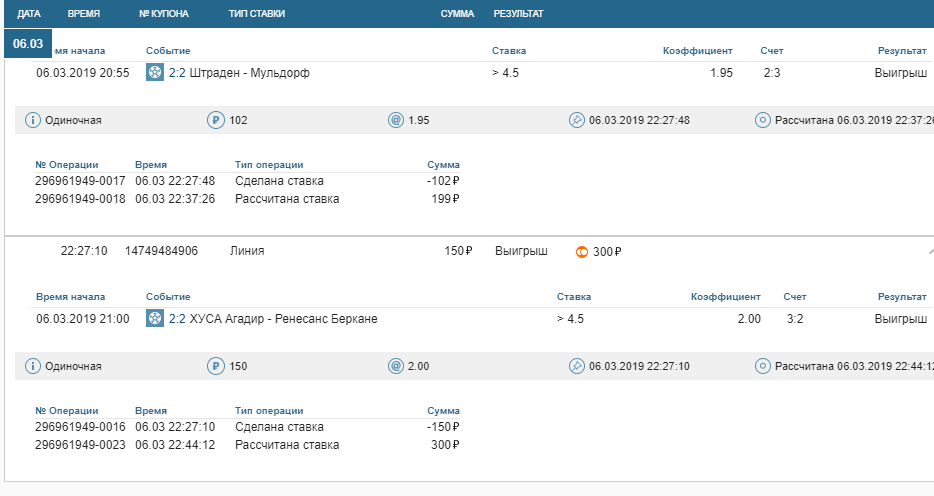Screen dimensions: 934x496
Task: Select the 06.03 date tab
Action: 27,44
